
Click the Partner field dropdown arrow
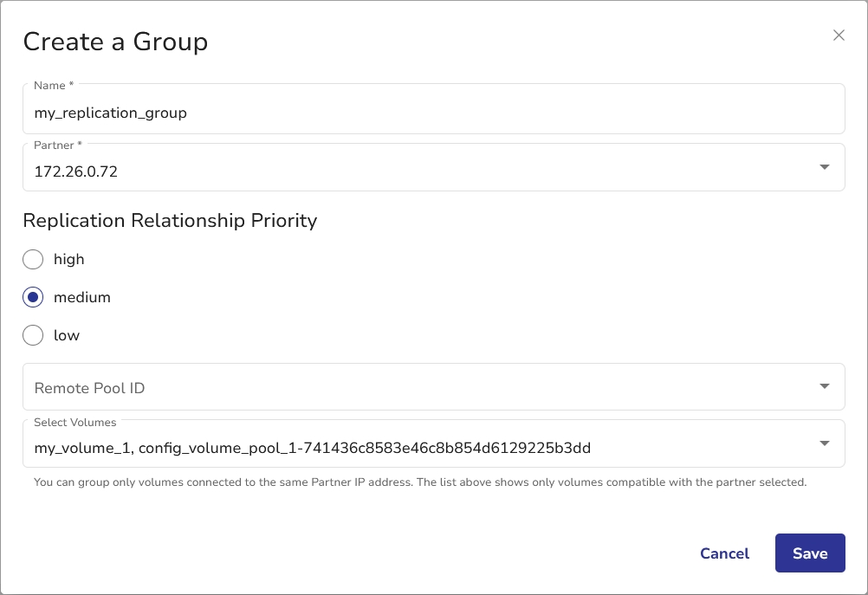(825, 167)
